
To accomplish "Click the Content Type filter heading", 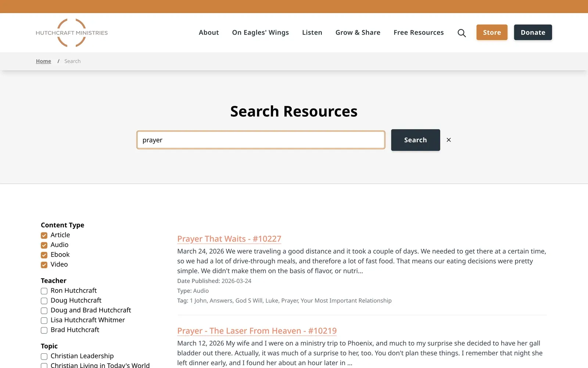I will (x=62, y=225).
